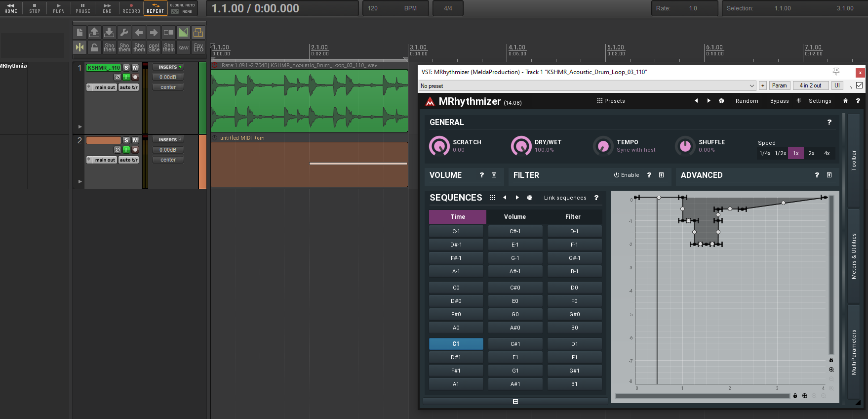This screenshot has width=868, height=419.
Task: Mute track 1 KSHMR
Action: click(135, 68)
